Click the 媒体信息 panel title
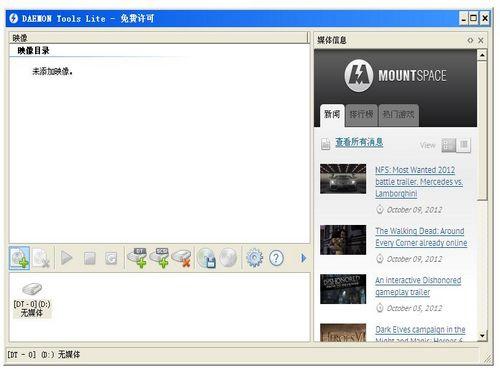 [332, 40]
